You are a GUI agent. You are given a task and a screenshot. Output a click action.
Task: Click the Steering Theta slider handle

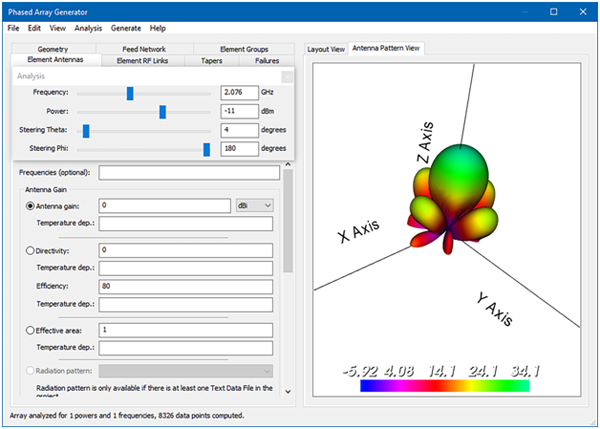(86, 131)
